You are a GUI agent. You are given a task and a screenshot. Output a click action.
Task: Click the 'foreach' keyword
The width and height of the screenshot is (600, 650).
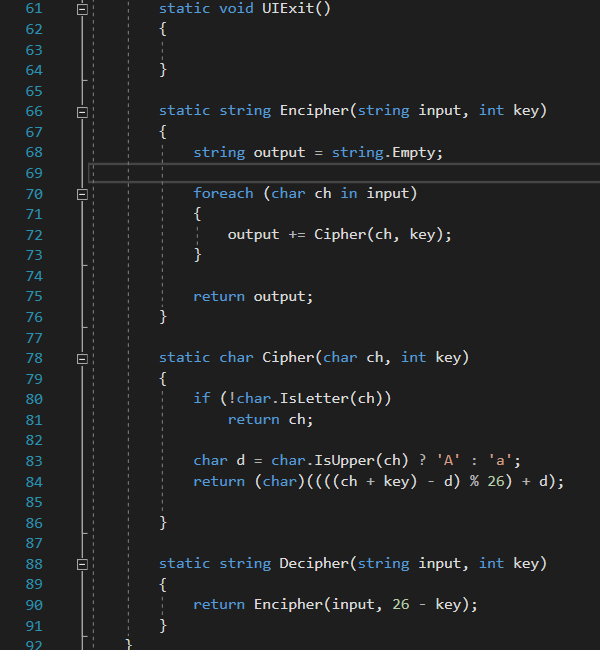click(x=223, y=193)
